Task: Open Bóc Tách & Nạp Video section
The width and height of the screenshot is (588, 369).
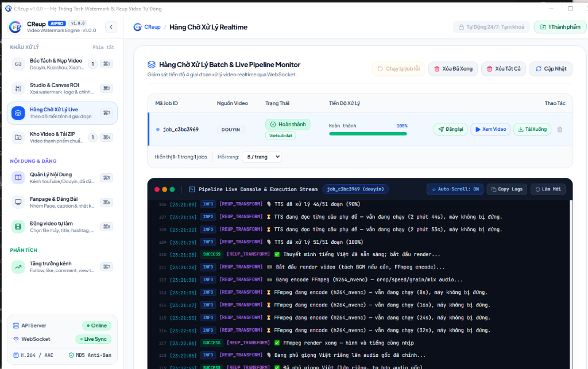Action: (62, 64)
